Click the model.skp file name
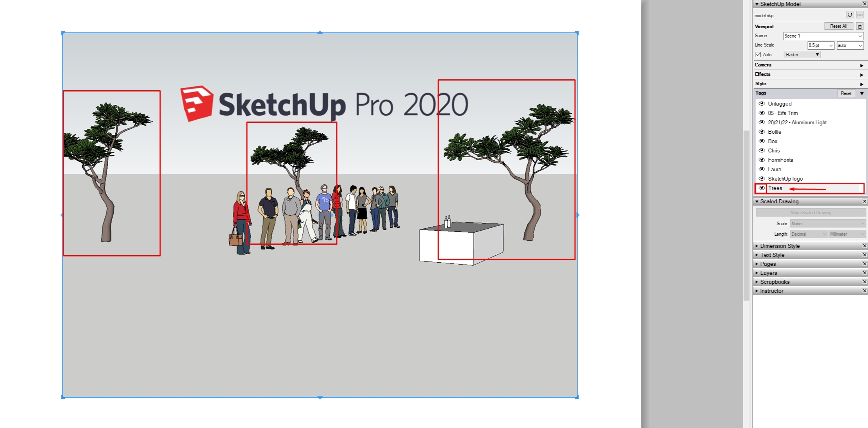This screenshot has width=868, height=428. [764, 16]
